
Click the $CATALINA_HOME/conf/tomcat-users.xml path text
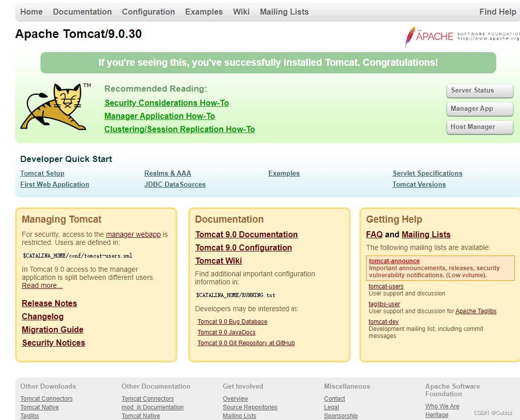tap(77, 256)
